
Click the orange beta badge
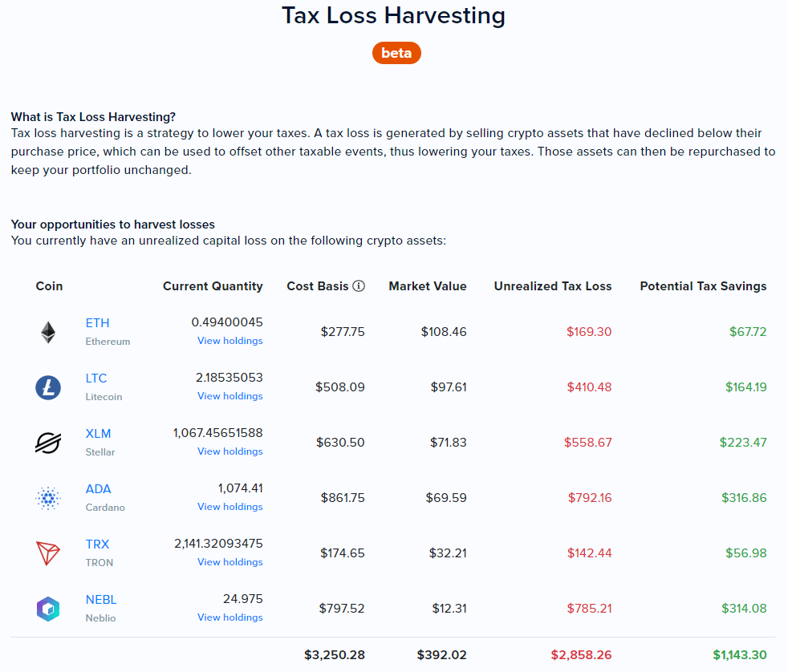tap(396, 53)
